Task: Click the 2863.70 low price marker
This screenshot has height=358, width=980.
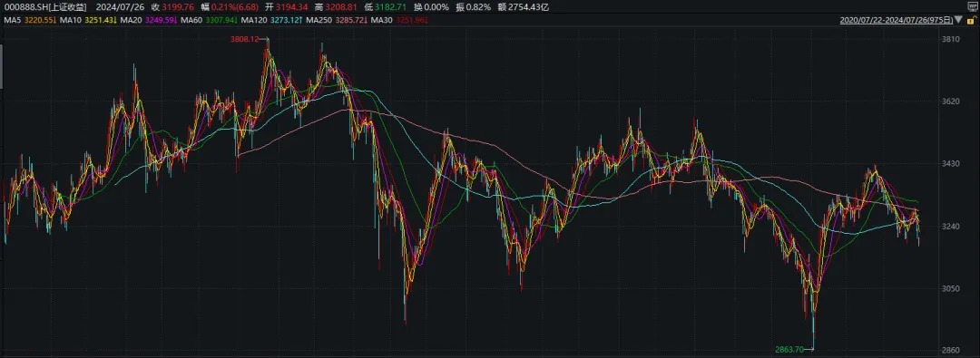Action: 789,349
